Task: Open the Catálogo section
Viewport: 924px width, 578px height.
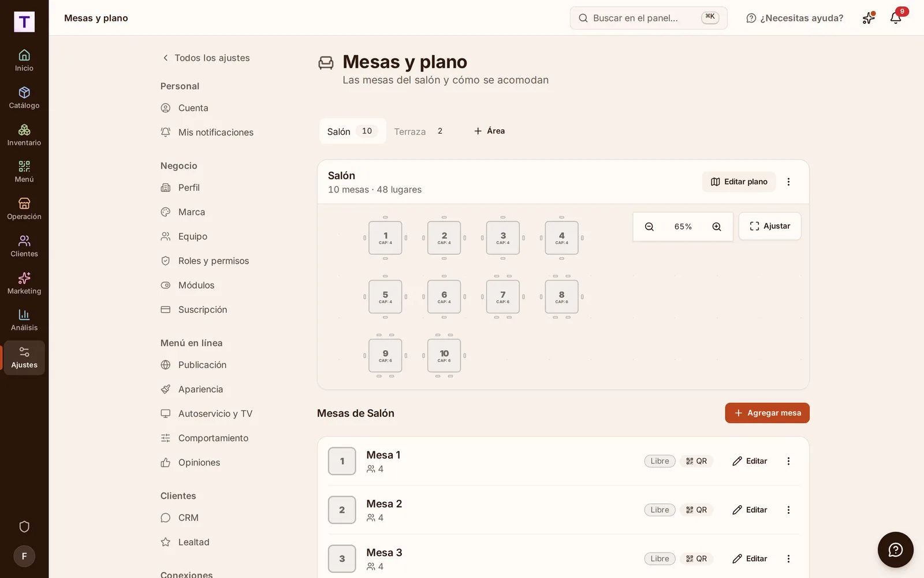Action: coord(24,98)
